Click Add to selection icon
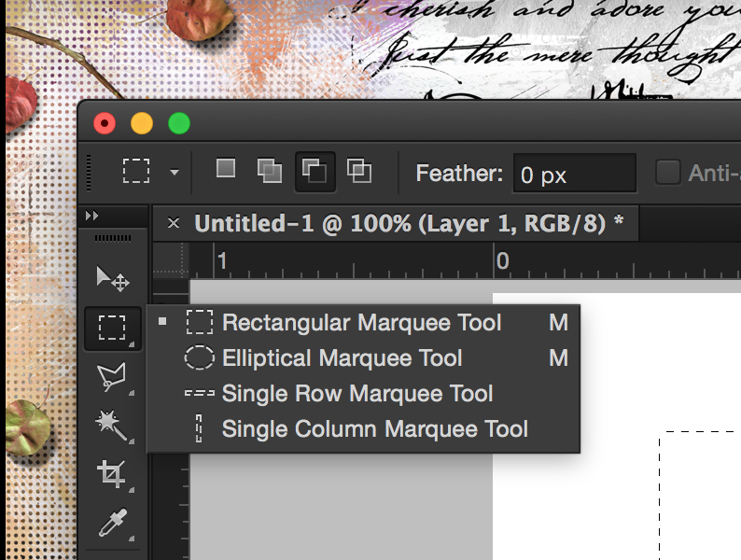 pos(270,171)
